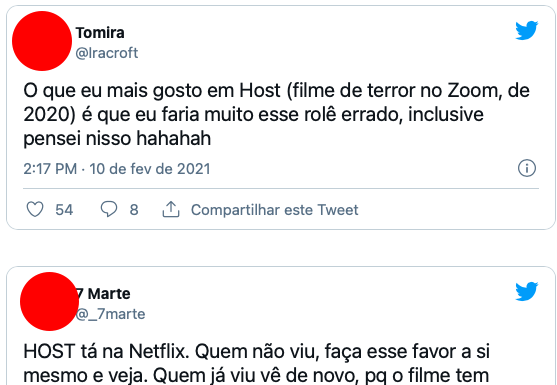
Task: Open Tomira's tweet text about Host
Action: [276, 115]
